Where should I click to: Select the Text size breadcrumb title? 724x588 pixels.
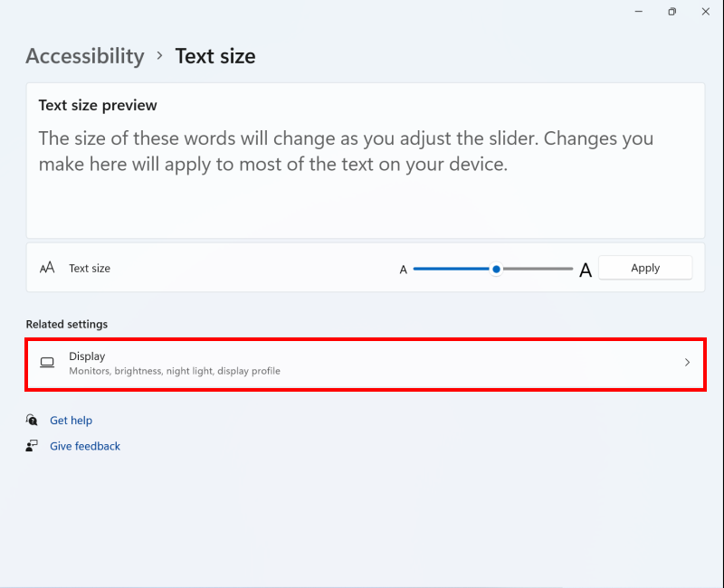215,56
